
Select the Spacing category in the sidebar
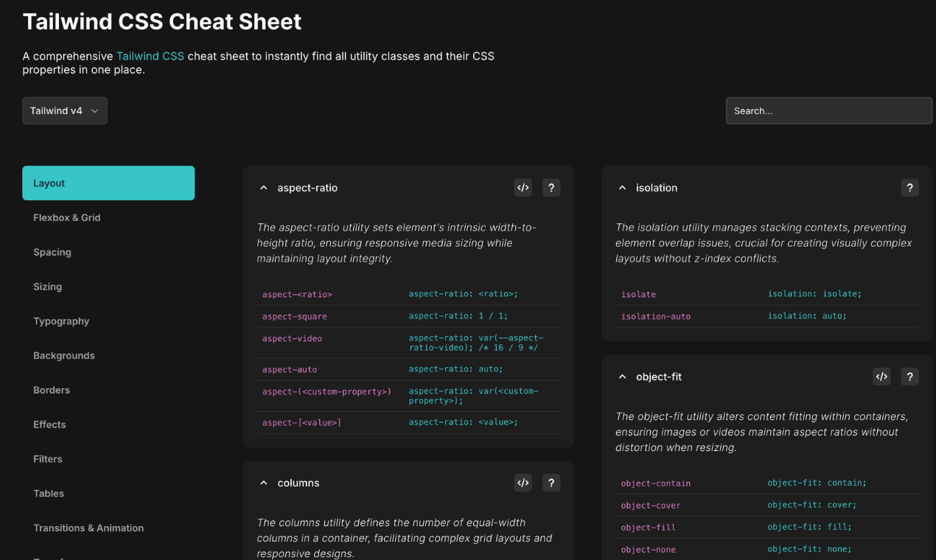[x=52, y=252]
